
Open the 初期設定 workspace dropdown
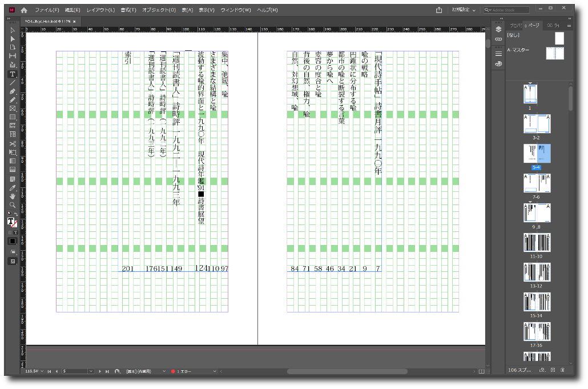point(464,10)
